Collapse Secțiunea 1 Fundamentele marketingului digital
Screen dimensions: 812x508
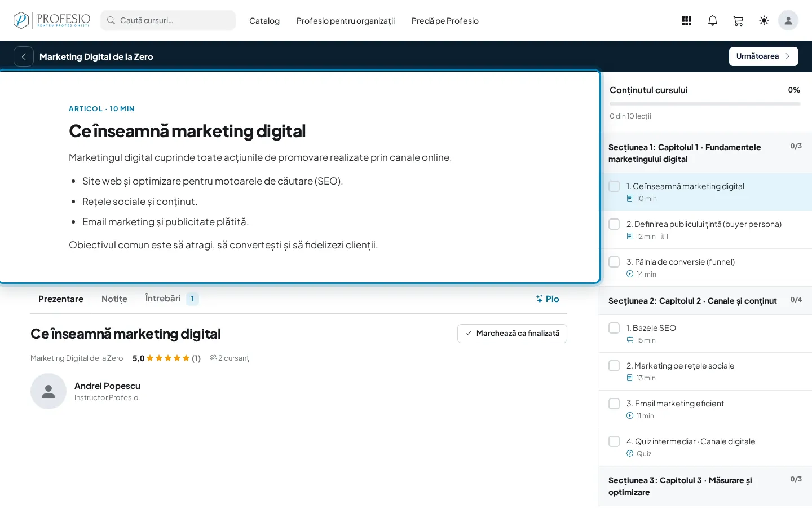click(705, 154)
